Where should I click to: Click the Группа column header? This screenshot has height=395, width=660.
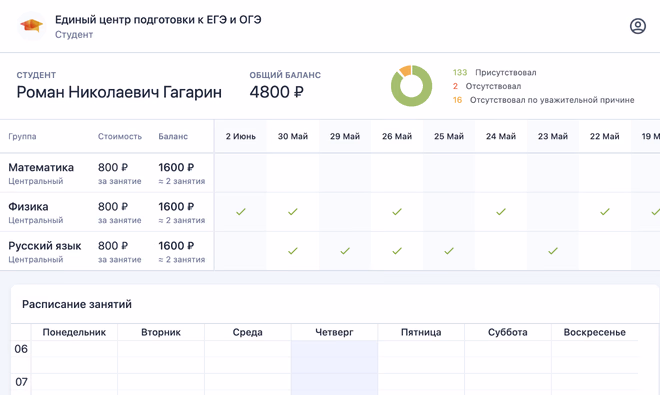(x=22, y=136)
